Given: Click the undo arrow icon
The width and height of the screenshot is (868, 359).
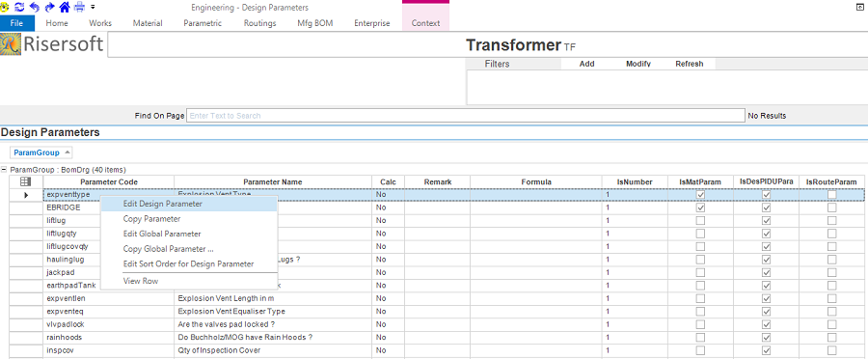Looking at the screenshot, I should [x=35, y=7].
